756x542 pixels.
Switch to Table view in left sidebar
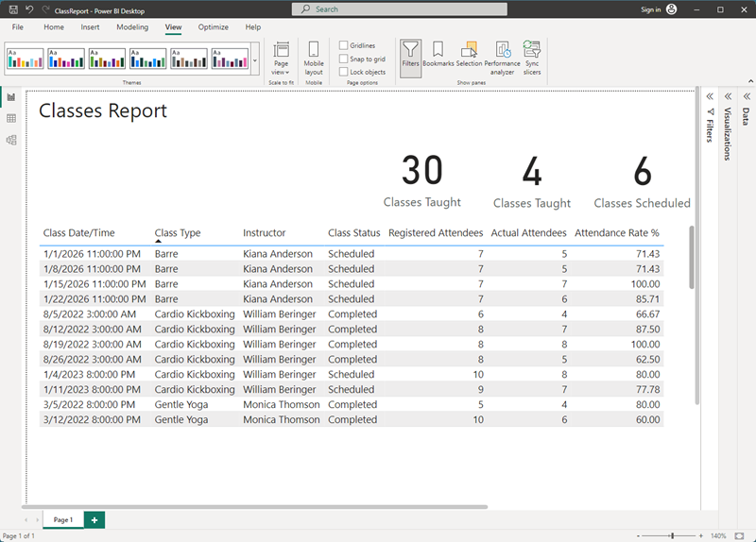11,119
